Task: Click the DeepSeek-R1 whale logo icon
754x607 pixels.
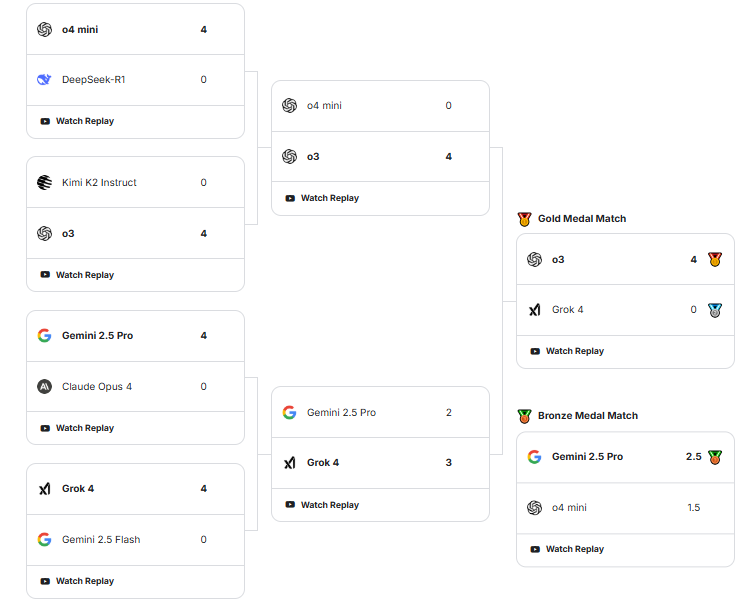Action: [x=44, y=80]
